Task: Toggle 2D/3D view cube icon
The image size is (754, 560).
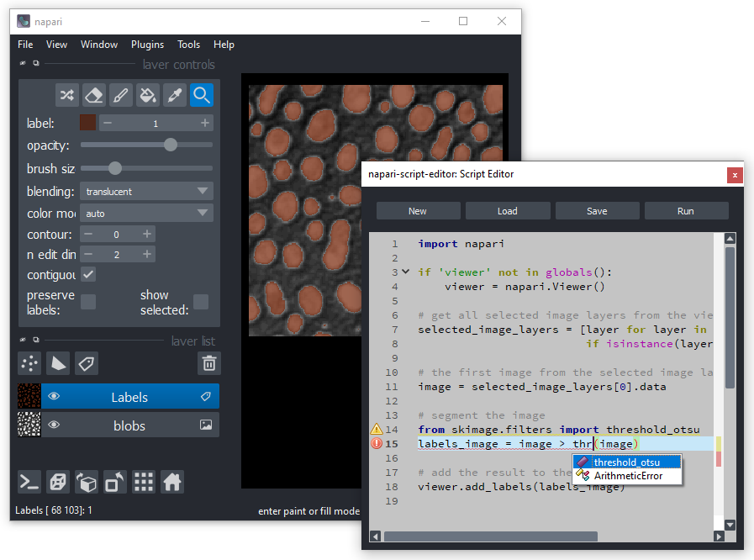Action: click(58, 482)
